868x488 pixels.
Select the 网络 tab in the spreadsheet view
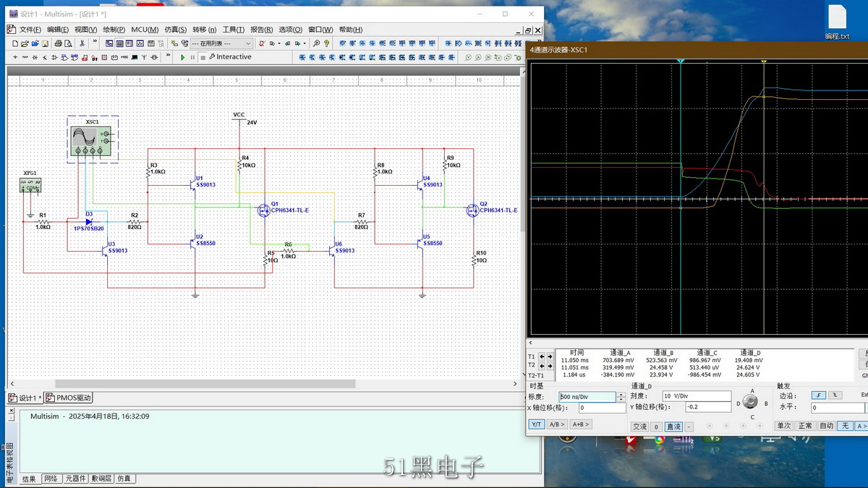click(51, 479)
